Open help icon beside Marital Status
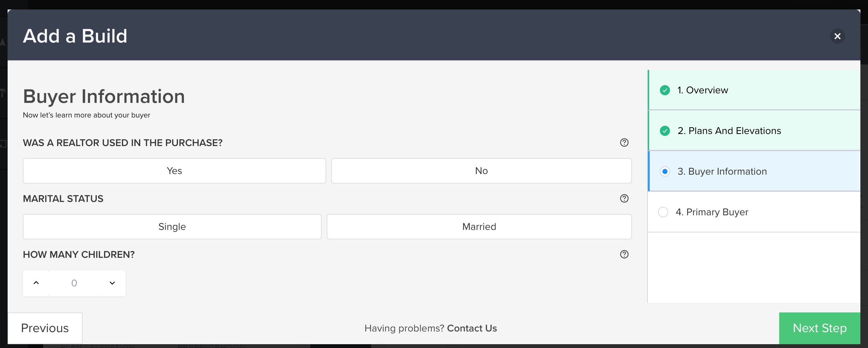The width and height of the screenshot is (868, 348). (x=624, y=198)
